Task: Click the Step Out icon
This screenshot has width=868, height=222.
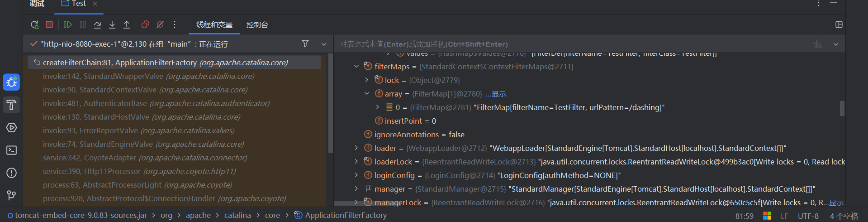Action: pos(127,25)
